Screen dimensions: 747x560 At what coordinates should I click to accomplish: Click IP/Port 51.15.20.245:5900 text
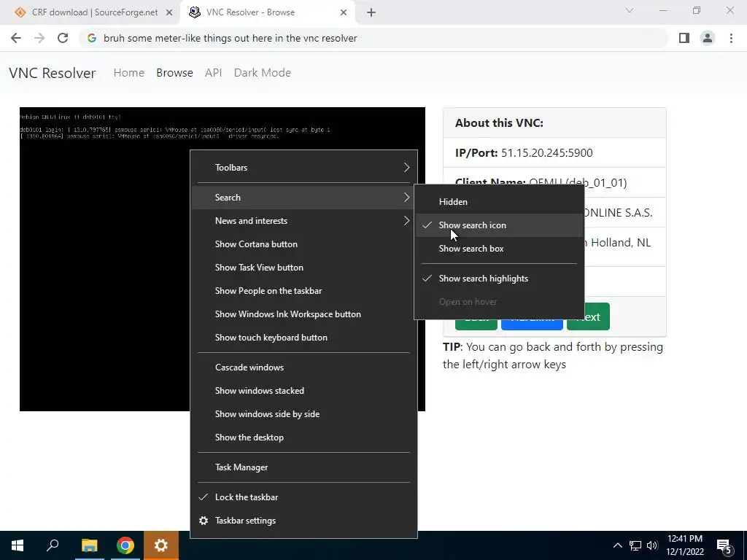(524, 153)
